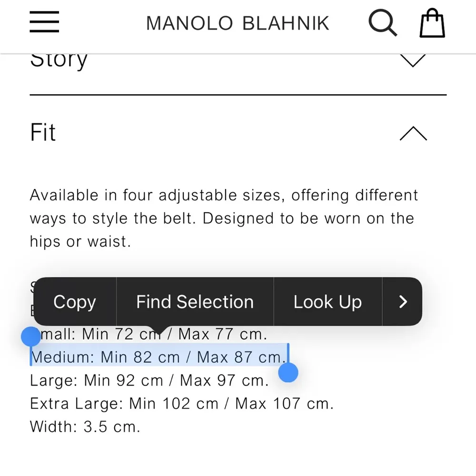Tap the right blue selection handle

click(288, 373)
